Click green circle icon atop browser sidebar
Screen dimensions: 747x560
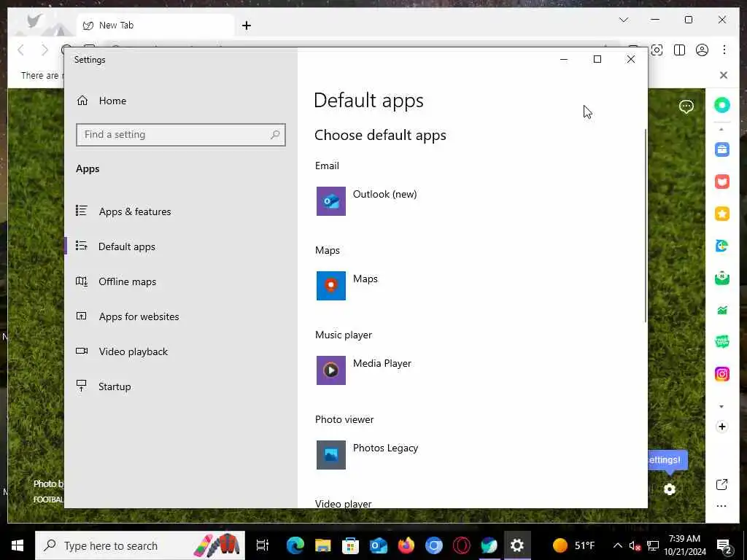click(x=721, y=105)
